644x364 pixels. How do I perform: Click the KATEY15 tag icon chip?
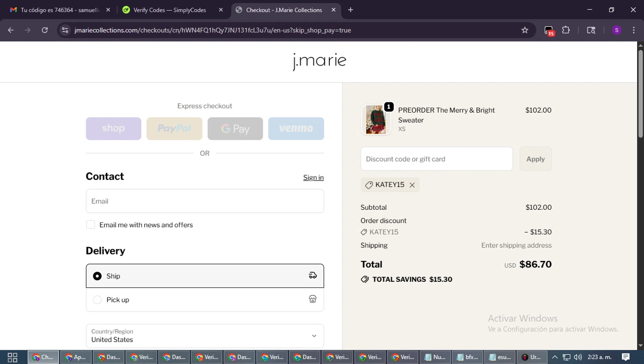369,185
